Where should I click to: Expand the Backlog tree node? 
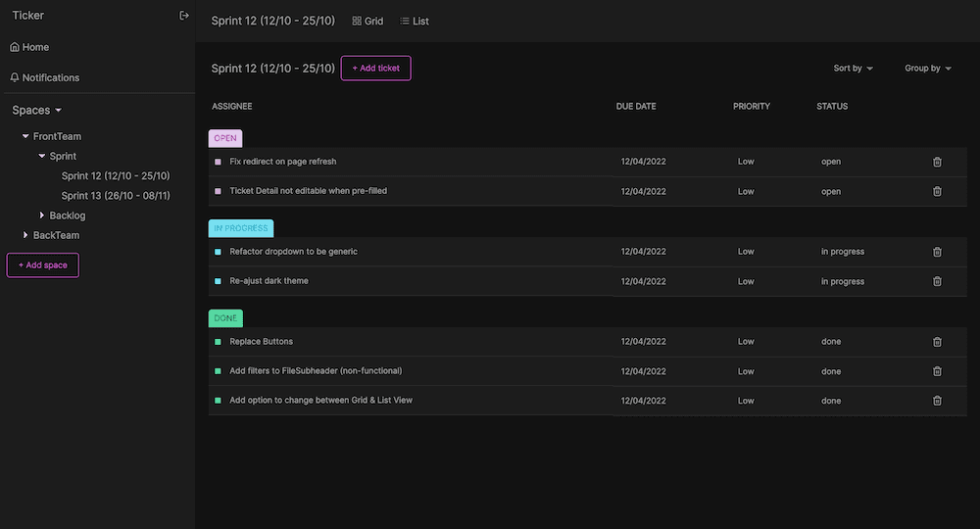tap(42, 216)
